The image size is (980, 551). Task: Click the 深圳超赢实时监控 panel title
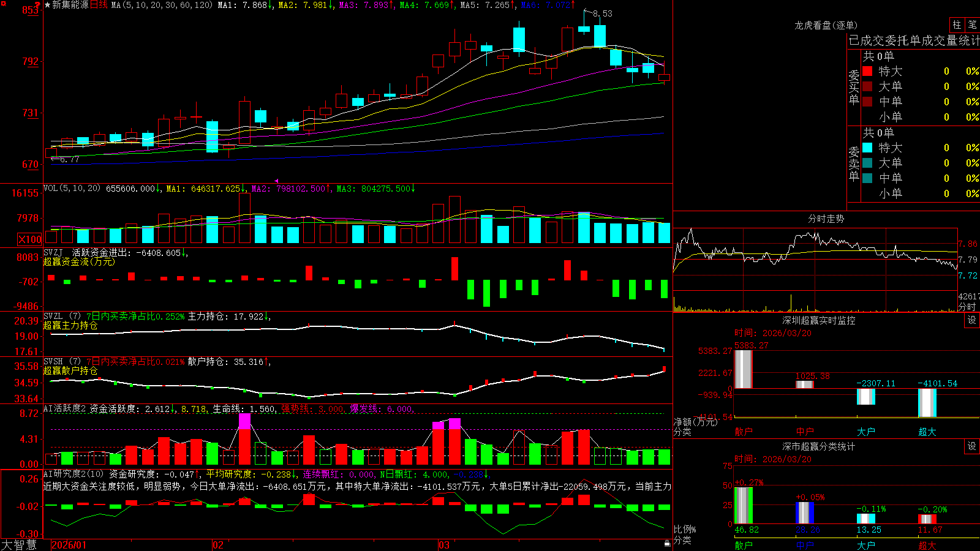(818, 320)
